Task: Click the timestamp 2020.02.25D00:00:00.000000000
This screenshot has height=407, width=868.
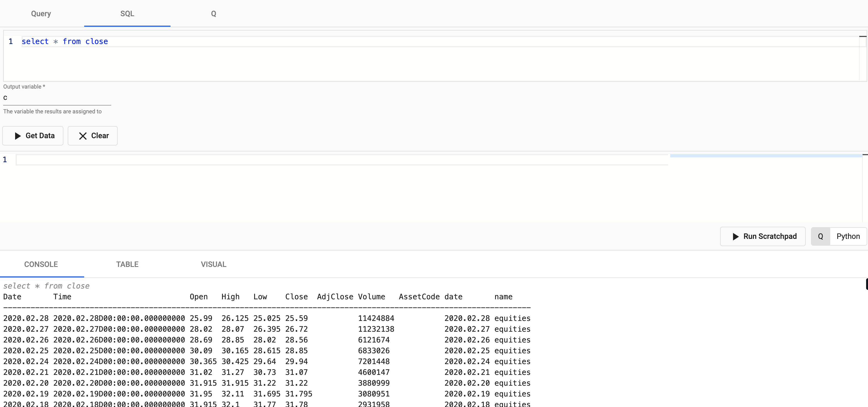Action: pyautogui.click(x=119, y=350)
